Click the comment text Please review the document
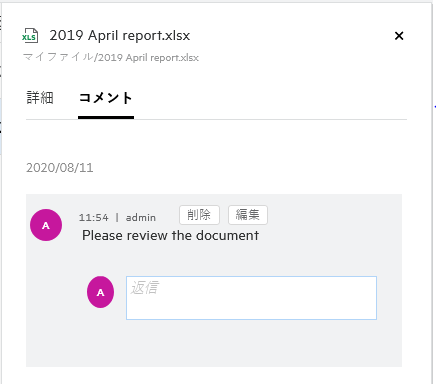Screen dimensions: 436x384 (x=170, y=236)
